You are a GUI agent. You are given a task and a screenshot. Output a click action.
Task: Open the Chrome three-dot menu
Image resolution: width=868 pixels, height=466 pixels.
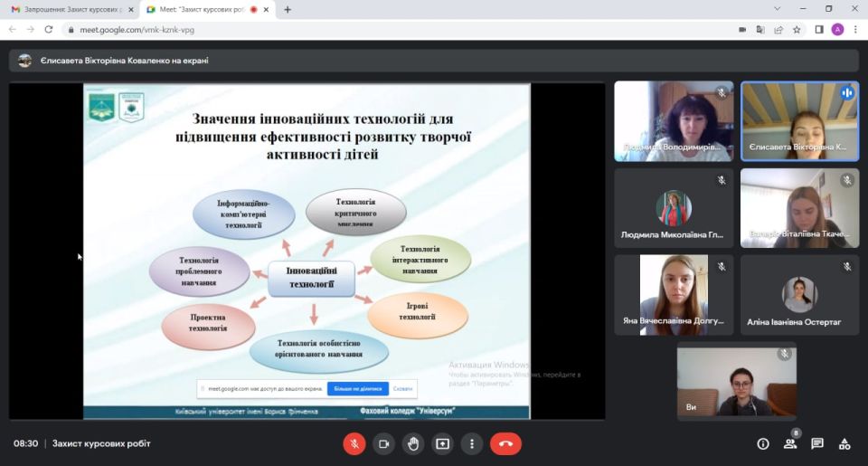855,30
